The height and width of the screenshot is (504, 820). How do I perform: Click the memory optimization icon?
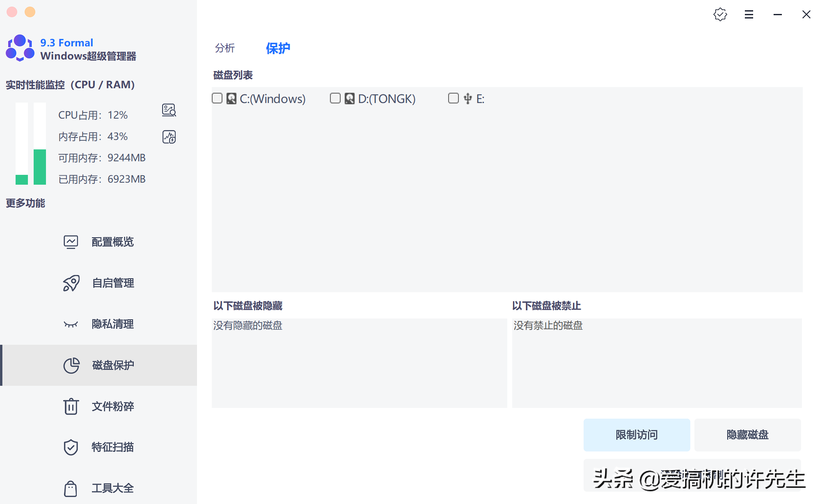click(x=169, y=137)
